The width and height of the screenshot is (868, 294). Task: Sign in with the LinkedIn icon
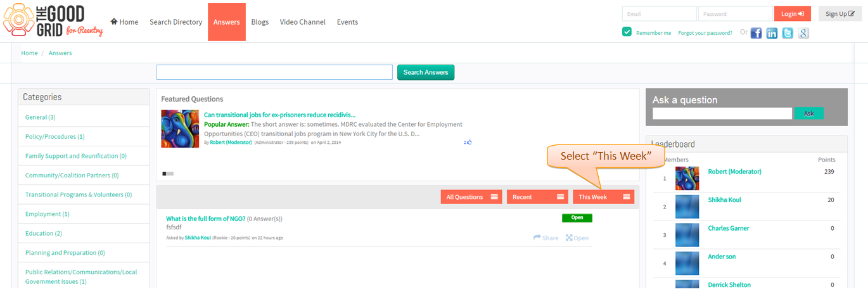coord(772,34)
